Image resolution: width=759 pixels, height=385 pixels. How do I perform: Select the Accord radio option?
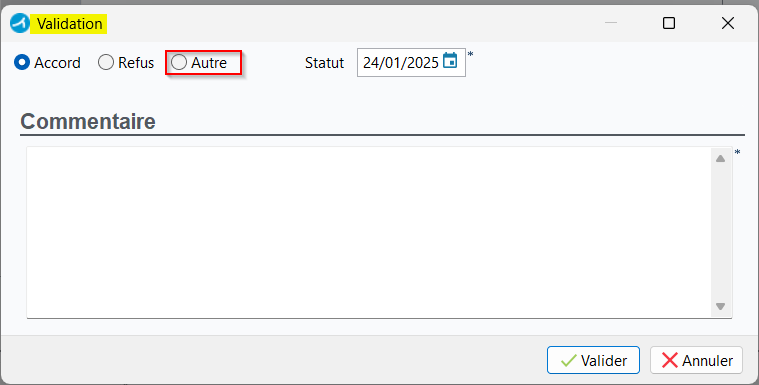coord(47,62)
